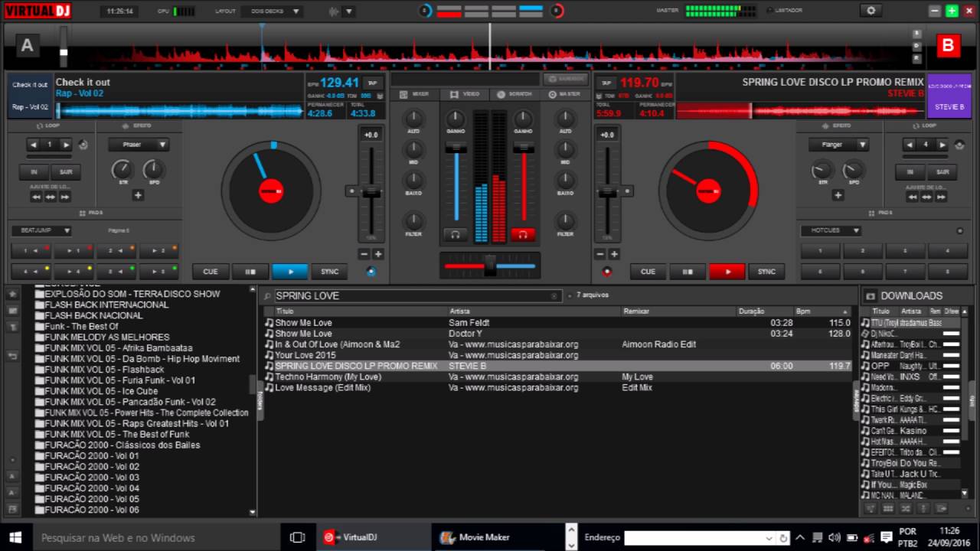Add effect slot with deck A plus icon
The width and height of the screenshot is (980, 551).
pyautogui.click(x=138, y=195)
